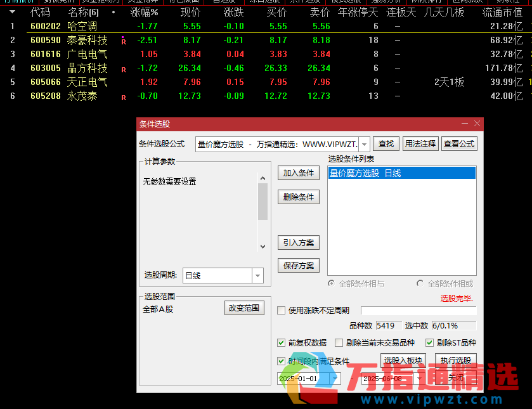Screen dimensions: 532x409
Task: Check 剔除当前未交易品种 option
Action: [x=339, y=342]
